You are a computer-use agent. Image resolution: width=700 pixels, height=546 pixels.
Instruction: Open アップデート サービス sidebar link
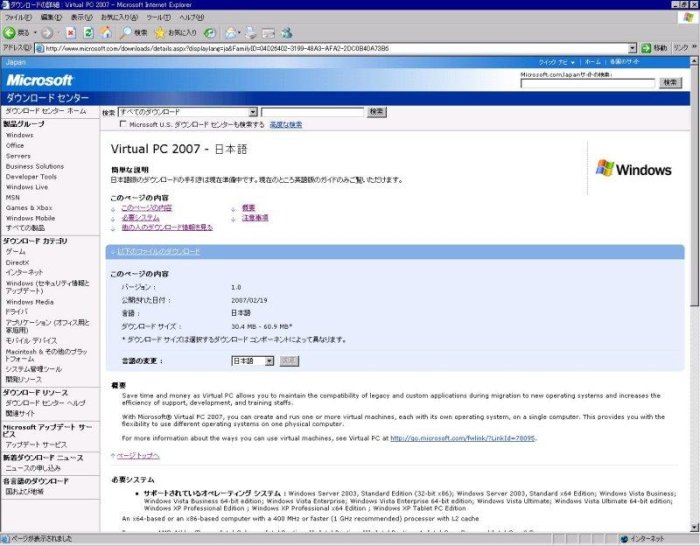[36, 445]
